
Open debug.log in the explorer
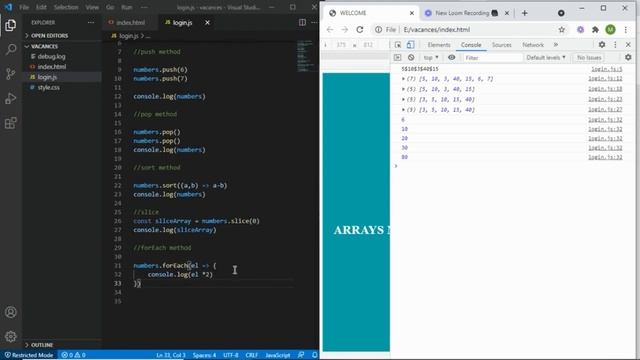(51, 57)
